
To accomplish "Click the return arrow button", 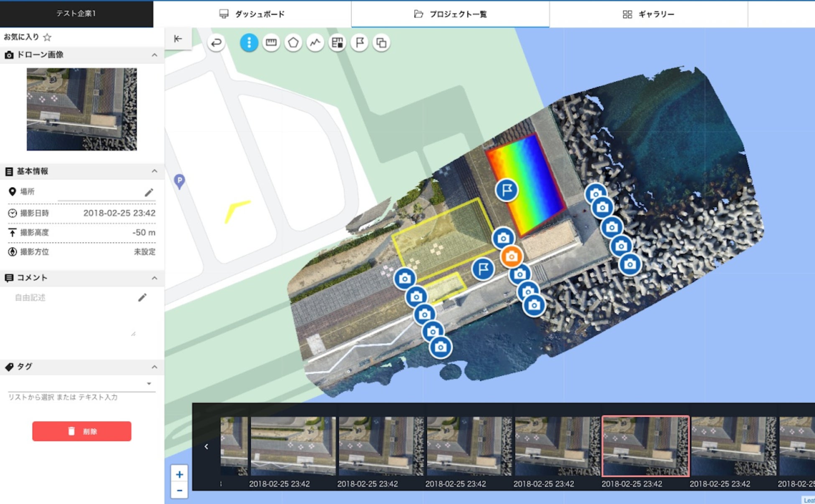I will pyautogui.click(x=216, y=43).
